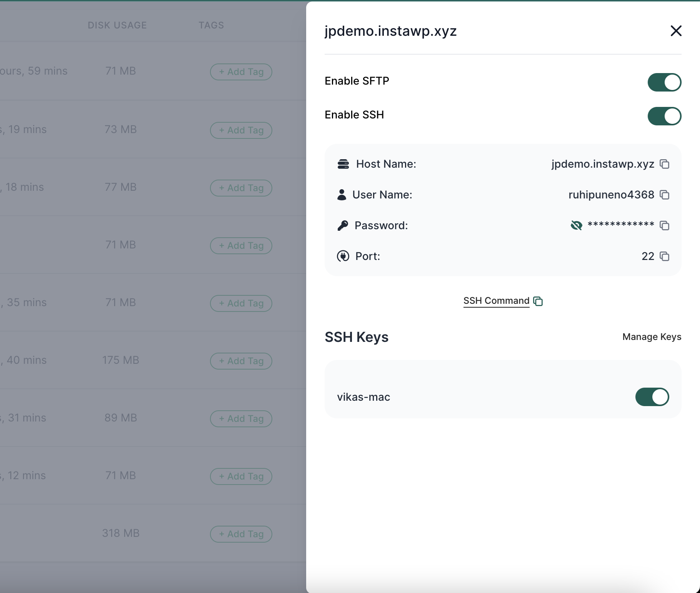Add a tag to the 318 MB site
This screenshot has height=593, width=700.
click(x=241, y=534)
